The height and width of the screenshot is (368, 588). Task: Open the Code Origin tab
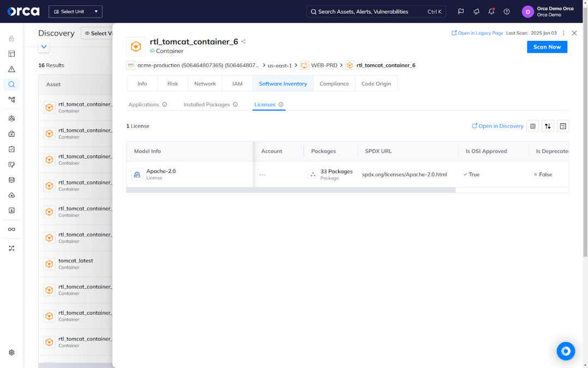[x=376, y=84]
